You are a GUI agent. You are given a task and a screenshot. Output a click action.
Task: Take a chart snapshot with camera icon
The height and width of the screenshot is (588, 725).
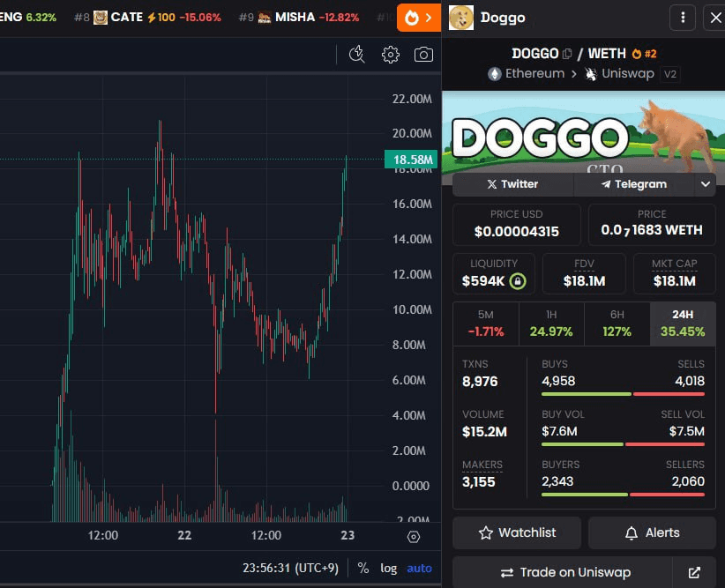[x=423, y=55]
